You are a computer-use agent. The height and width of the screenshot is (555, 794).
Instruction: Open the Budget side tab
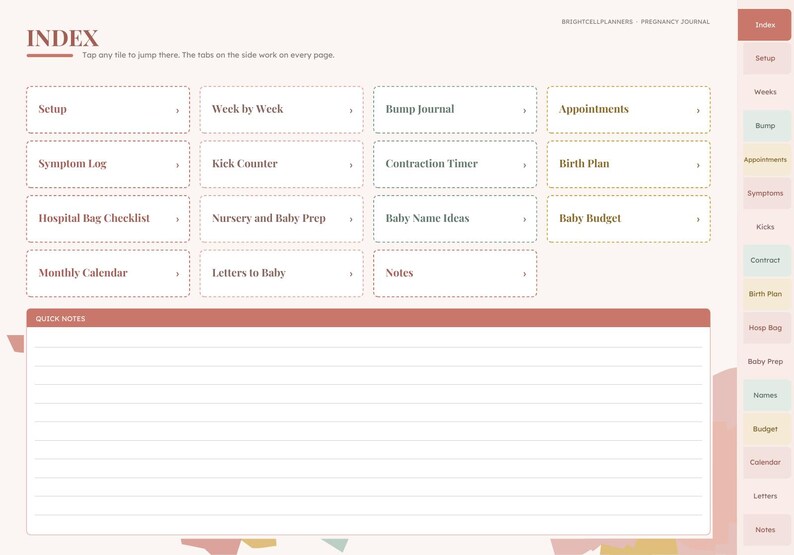(x=767, y=429)
